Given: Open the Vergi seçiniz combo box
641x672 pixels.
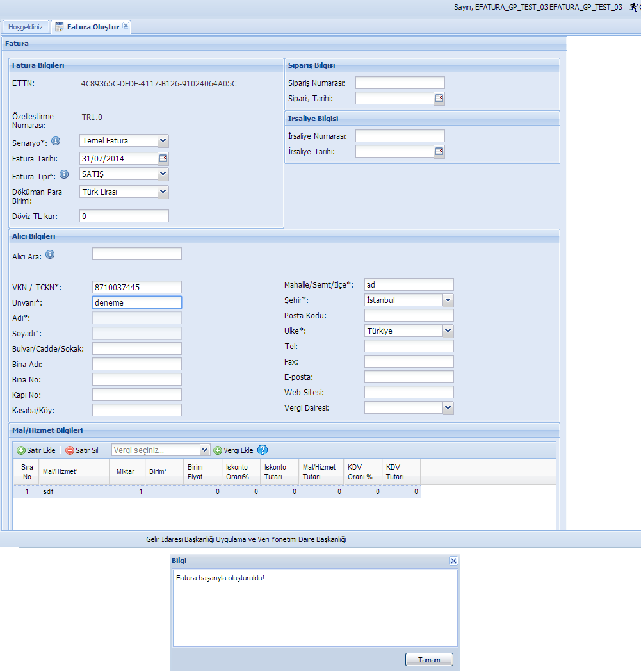Looking at the screenshot, I should click(205, 450).
